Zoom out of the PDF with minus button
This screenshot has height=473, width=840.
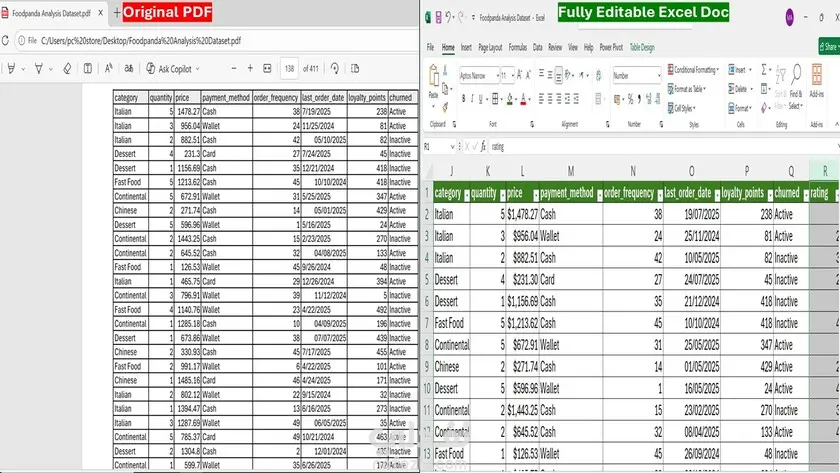(x=234, y=69)
